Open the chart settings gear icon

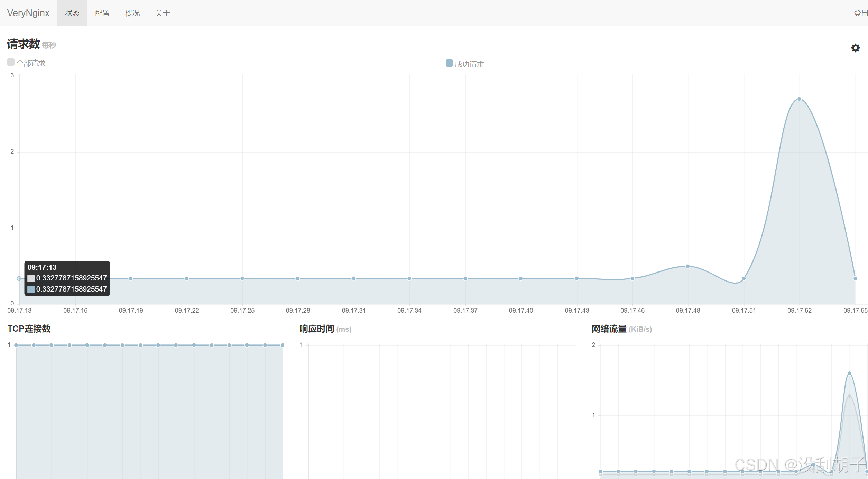pyautogui.click(x=855, y=48)
